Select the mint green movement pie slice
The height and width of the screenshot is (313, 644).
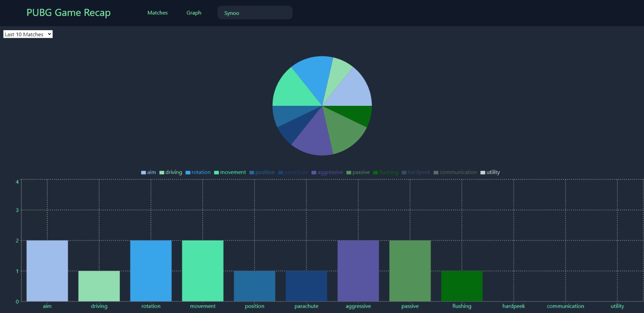tap(294, 91)
